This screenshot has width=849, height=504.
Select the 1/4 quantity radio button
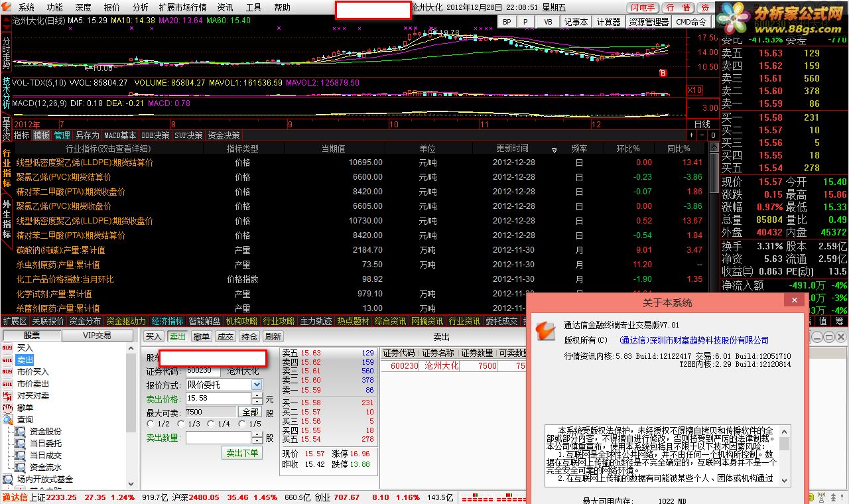(x=211, y=424)
